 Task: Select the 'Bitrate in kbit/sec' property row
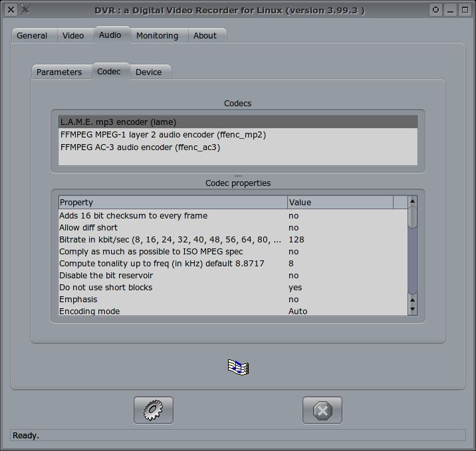233,240
